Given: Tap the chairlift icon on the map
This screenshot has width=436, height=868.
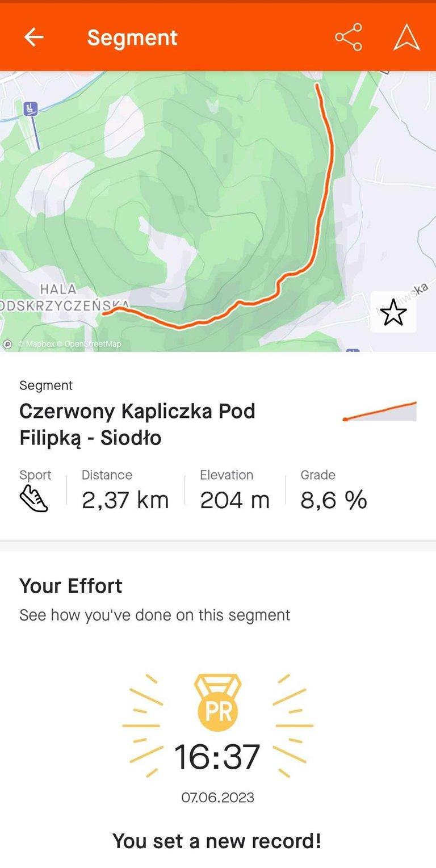Looking at the screenshot, I should pyautogui.click(x=31, y=108).
